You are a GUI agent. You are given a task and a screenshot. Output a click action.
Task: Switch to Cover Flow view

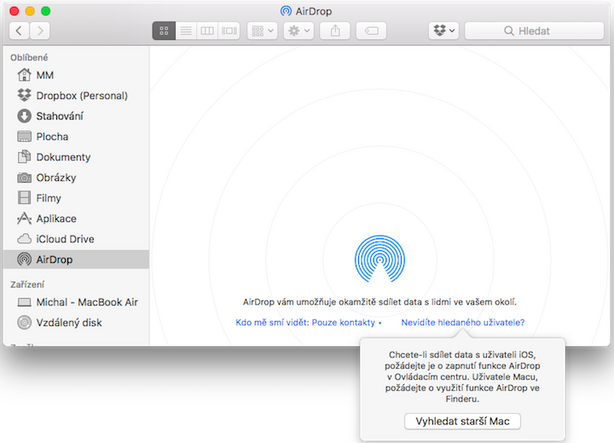coord(229,31)
